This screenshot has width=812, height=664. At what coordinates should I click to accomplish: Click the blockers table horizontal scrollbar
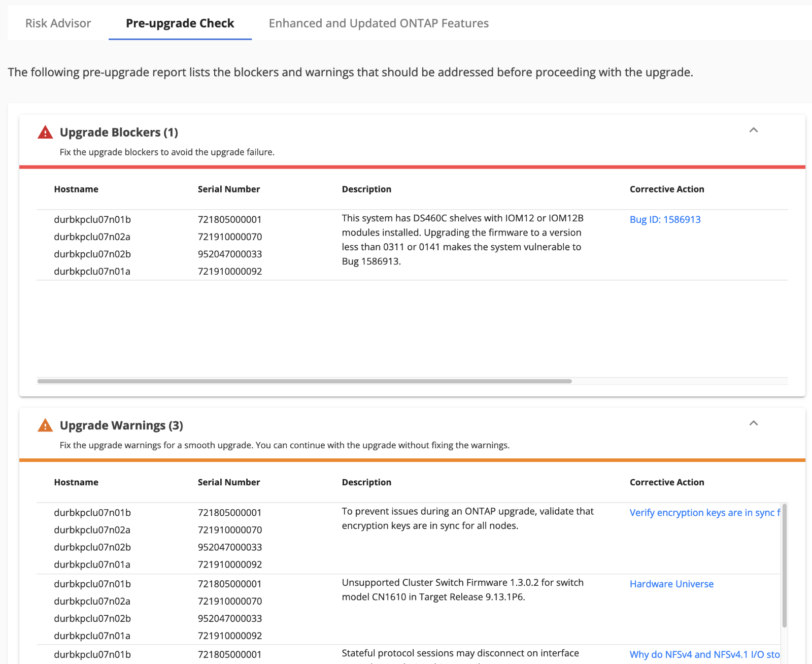[304, 381]
